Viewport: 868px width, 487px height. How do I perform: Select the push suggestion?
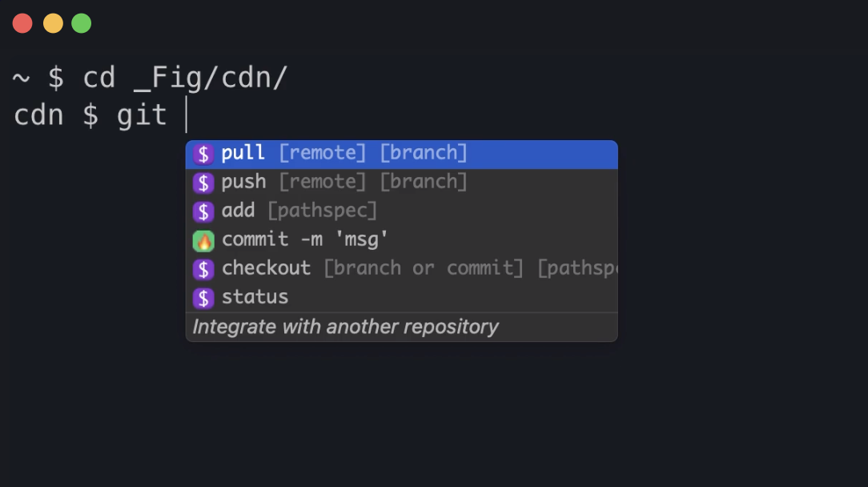244,183
